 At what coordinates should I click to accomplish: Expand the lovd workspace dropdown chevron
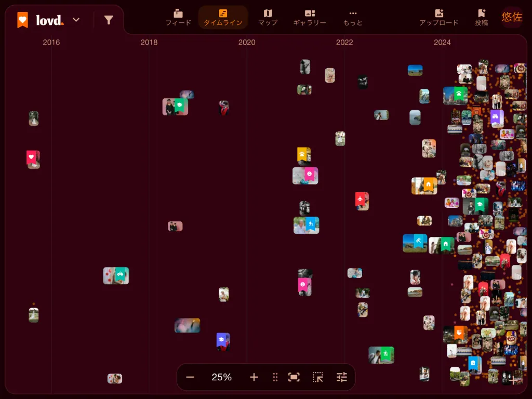click(x=76, y=20)
